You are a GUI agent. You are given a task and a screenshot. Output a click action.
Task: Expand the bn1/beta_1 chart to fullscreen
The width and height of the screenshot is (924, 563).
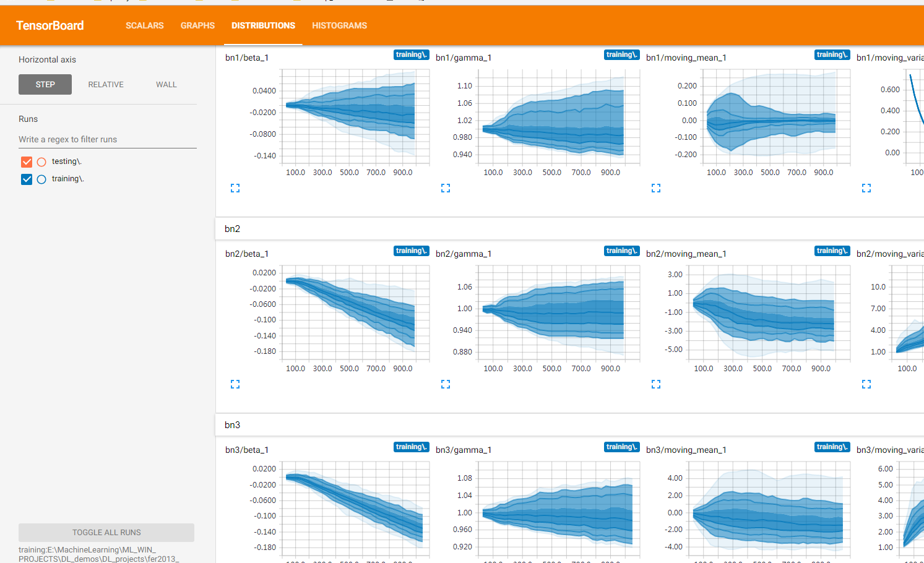235,187
